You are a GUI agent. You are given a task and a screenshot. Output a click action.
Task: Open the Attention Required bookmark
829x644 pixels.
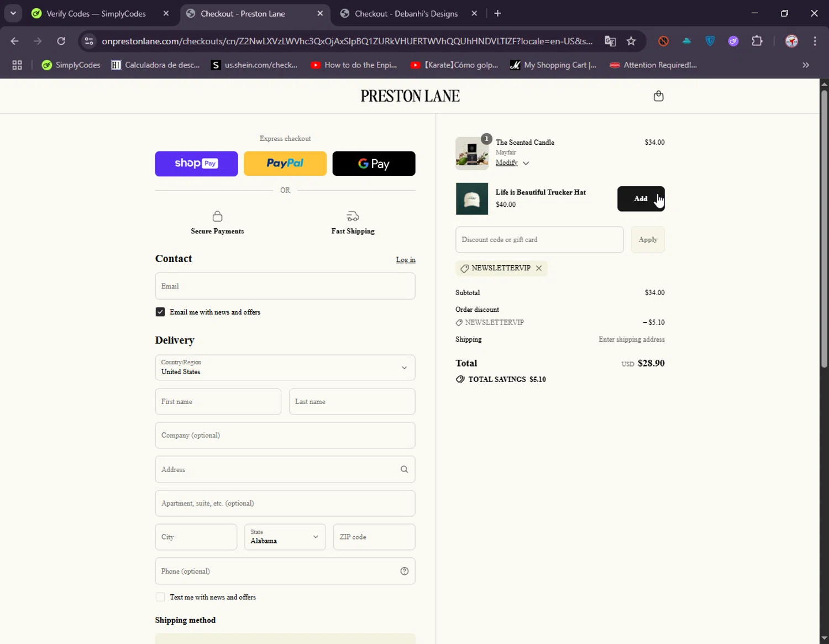click(653, 65)
